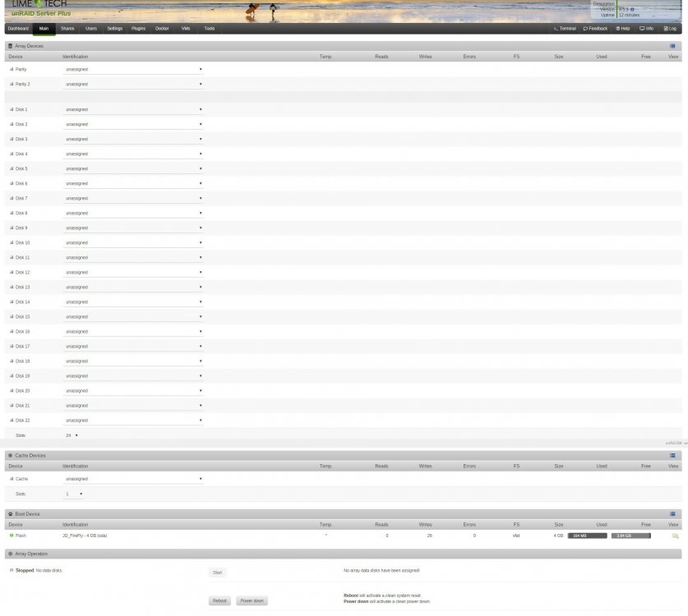Go to the Dashboard tab

pos(18,29)
